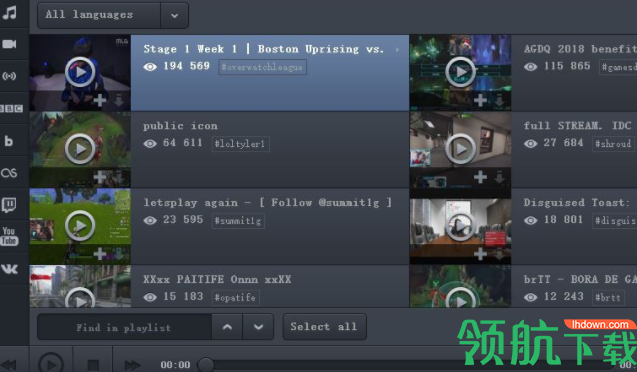Open the radio broadcast sidebar section

point(9,76)
